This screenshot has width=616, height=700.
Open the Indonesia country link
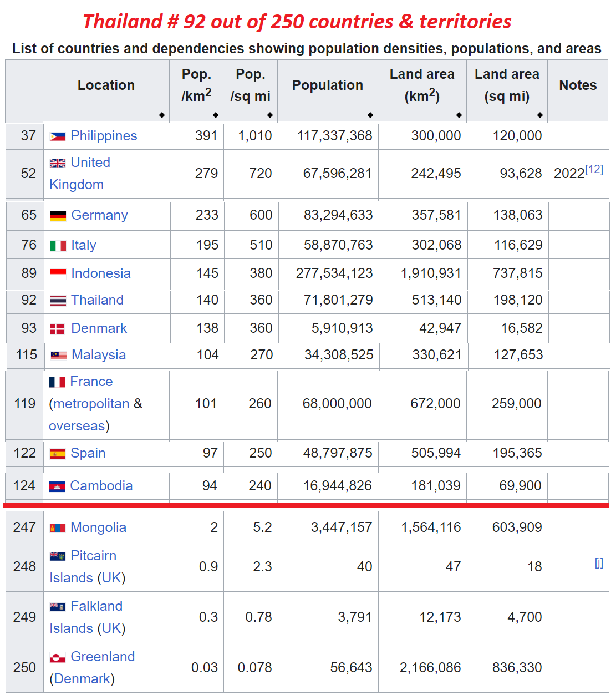[101, 273]
